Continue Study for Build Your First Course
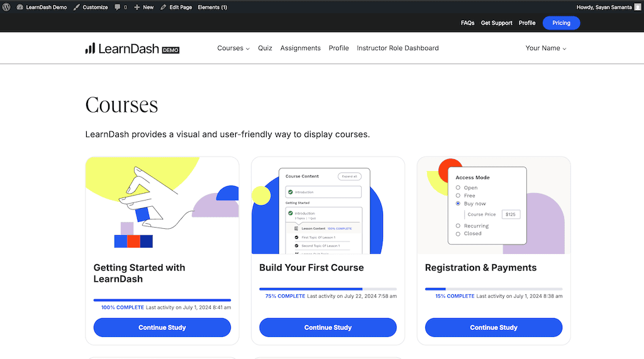 [328, 328]
